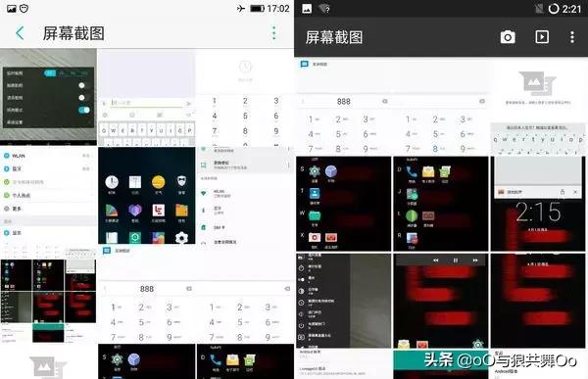Tap the back arrow in left gallery
The width and height of the screenshot is (588, 379).
(x=20, y=33)
